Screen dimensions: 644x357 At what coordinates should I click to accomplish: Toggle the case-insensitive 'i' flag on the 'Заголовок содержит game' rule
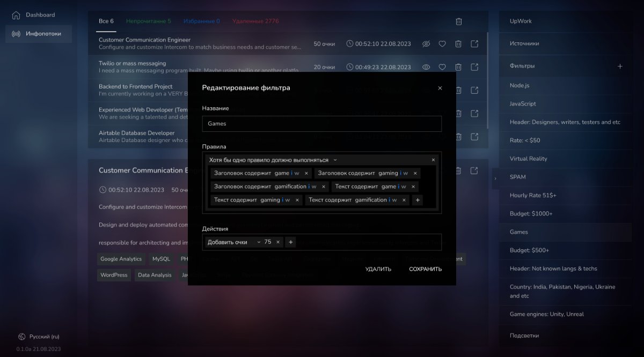[291, 173]
